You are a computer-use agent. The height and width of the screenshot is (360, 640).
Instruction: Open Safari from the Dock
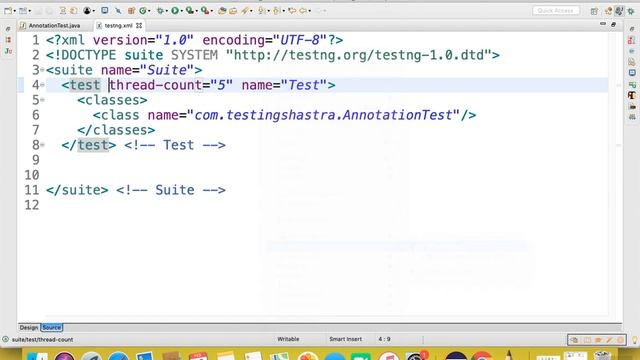pyautogui.click(x=118, y=356)
